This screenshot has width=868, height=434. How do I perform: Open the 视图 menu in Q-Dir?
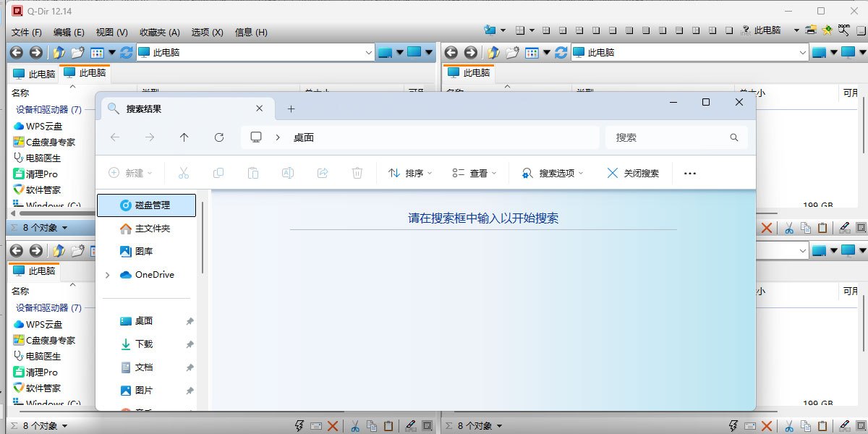coord(110,32)
